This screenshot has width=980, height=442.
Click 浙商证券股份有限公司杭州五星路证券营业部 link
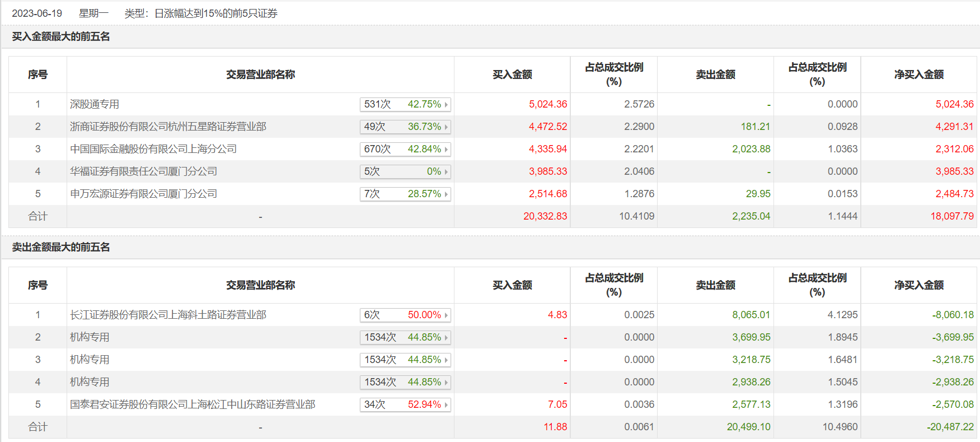[x=168, y=127]
